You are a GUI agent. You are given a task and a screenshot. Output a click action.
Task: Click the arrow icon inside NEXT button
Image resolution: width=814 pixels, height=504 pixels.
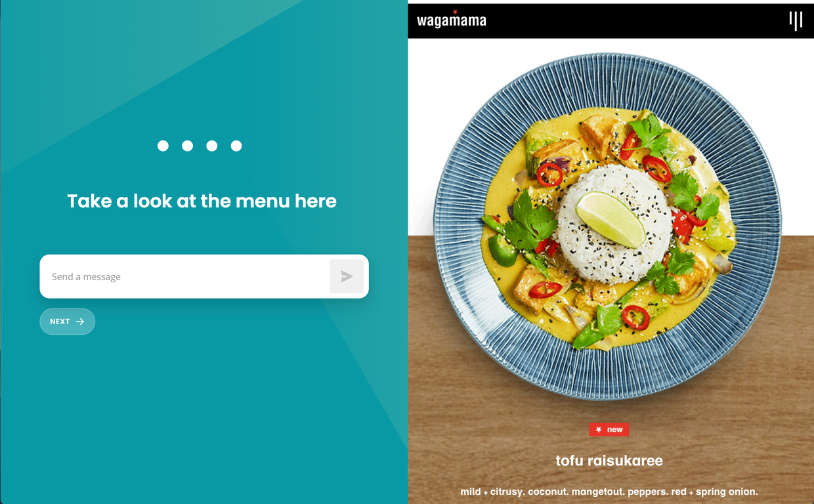80,322
